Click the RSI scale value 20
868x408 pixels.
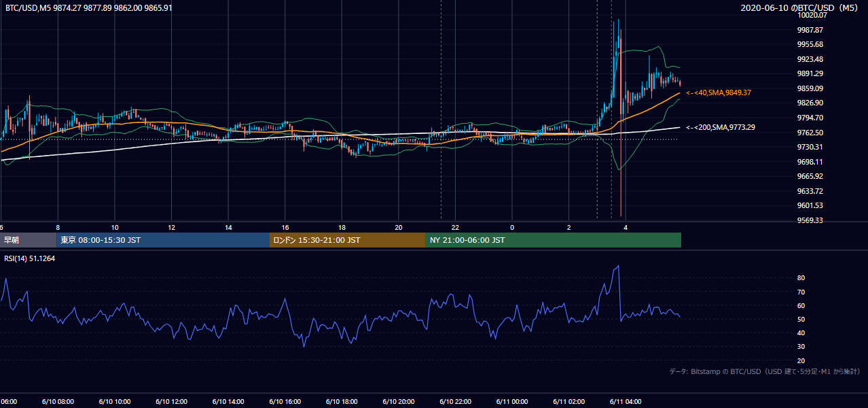point(801,360)
